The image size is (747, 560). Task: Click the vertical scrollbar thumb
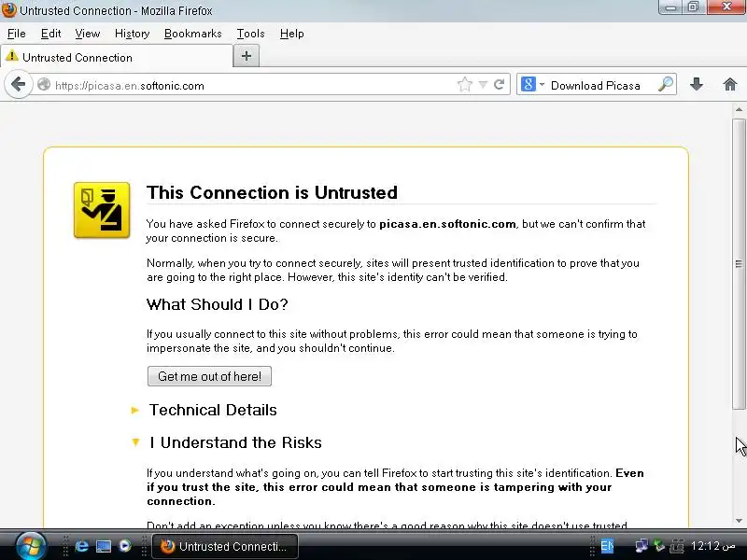pyautogui.click(x=739, y=264)
